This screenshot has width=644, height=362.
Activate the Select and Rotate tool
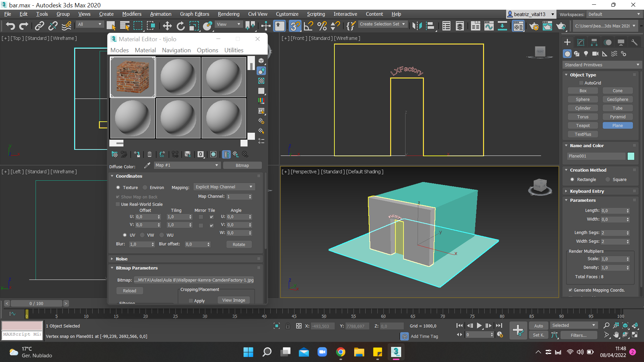(x=180, y=26)
